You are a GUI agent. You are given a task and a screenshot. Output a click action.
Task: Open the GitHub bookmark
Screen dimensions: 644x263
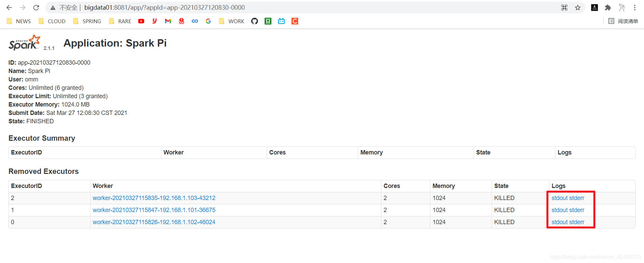pos(255,21)
